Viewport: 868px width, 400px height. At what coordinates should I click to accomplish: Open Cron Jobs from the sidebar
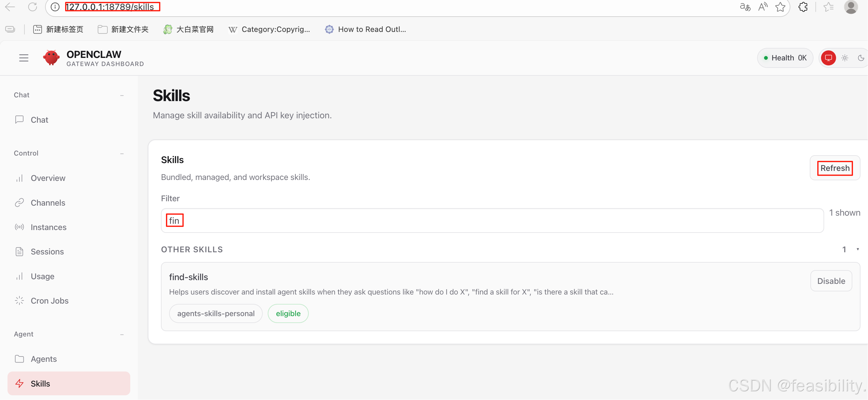coord(49,301)
